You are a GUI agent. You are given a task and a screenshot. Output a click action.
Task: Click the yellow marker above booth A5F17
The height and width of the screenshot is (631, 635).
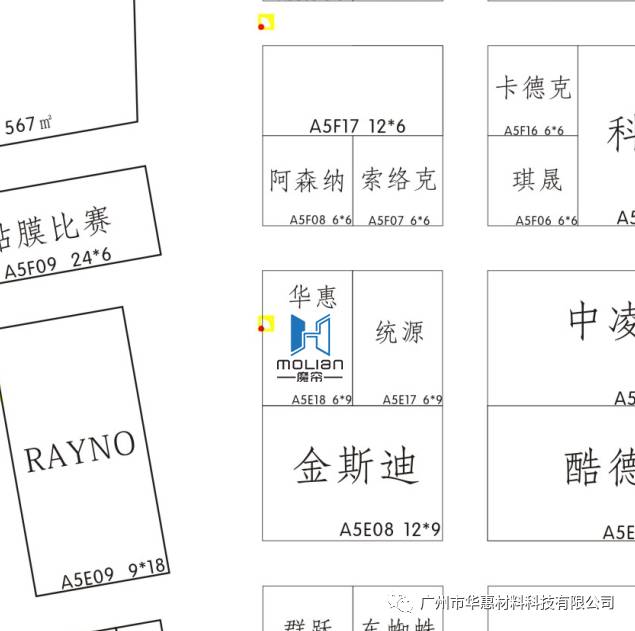point(266,22)
